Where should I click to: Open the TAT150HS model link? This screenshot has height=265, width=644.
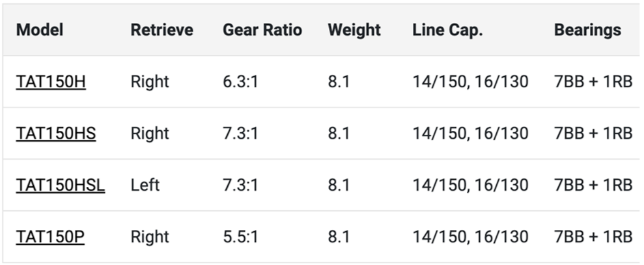[x=56, y=133]
